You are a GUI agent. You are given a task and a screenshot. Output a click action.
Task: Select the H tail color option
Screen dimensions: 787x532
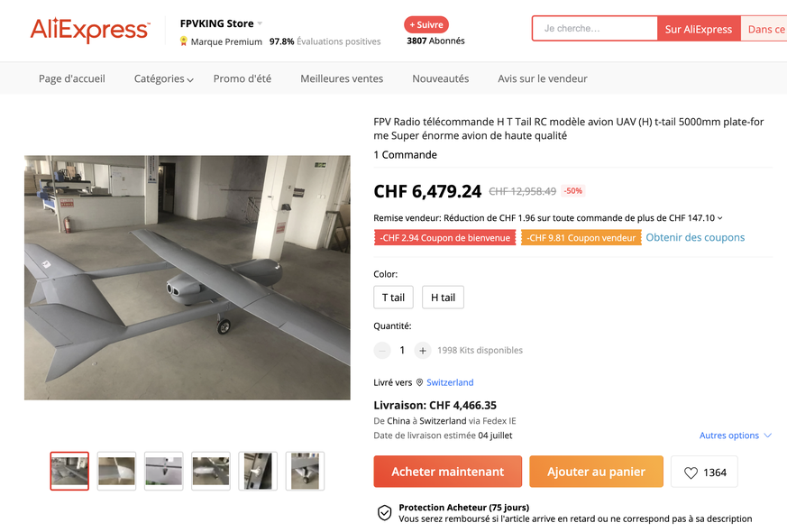click(x=443, y=298)
